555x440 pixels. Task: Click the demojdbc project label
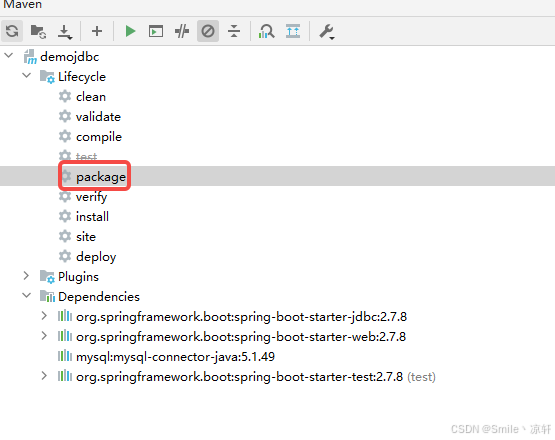[x=70, y=57]
